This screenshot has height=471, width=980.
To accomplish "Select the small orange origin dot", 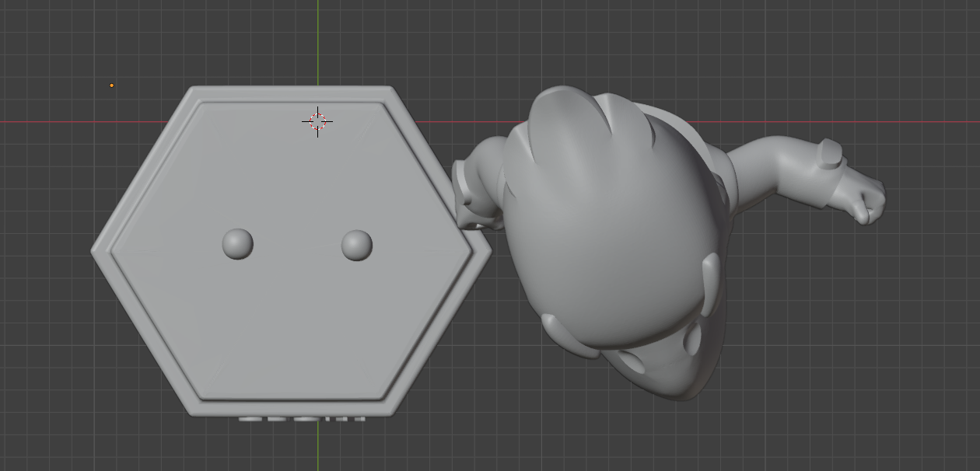I will coord(111,85).
